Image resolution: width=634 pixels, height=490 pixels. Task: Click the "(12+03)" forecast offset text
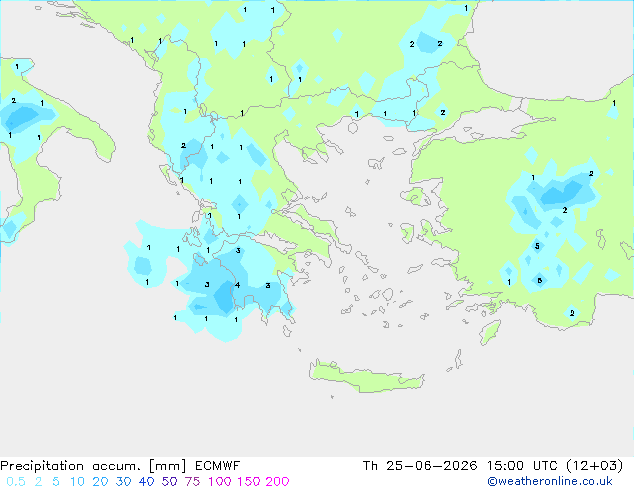click(x=594, y=466)
